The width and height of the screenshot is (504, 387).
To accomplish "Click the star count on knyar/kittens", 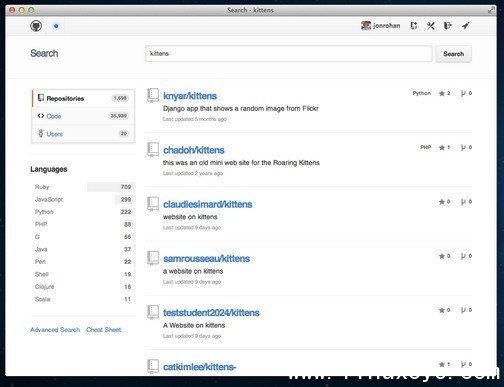I will click(x=445, y=93).
